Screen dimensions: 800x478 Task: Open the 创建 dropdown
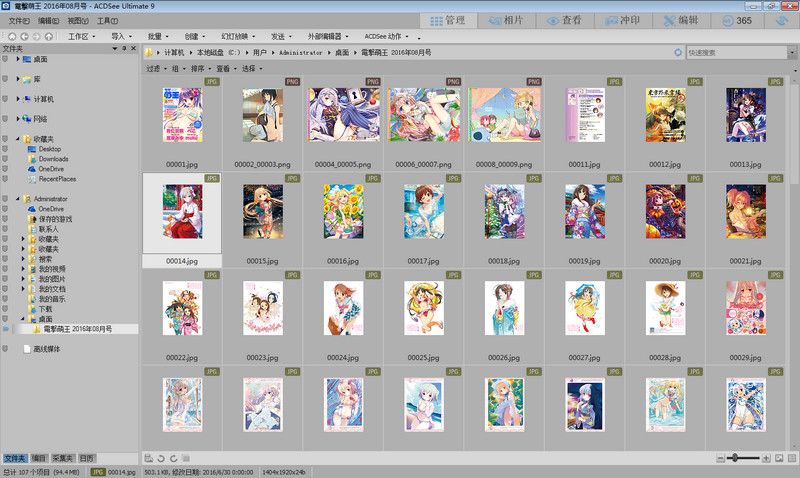click(195, 36)
